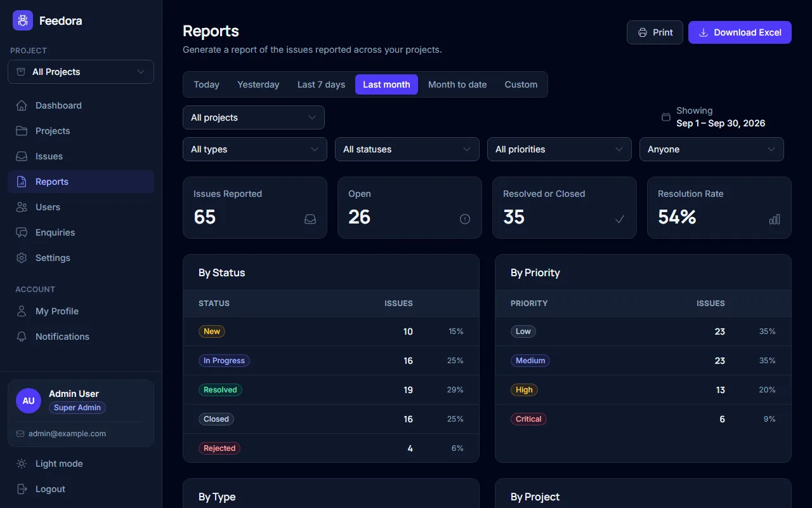
Task: Click the My Profile person icon
Action: pyautogui.click(x=22, y=311)
